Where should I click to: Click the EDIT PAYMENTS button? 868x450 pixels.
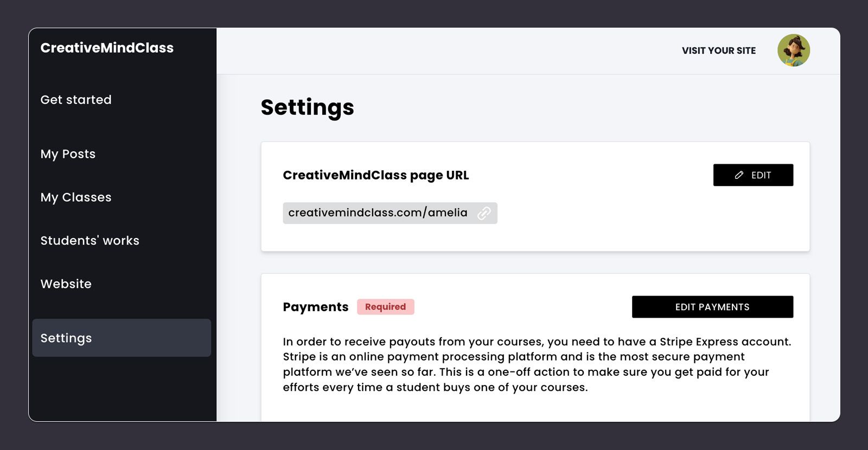pos(712,307)
